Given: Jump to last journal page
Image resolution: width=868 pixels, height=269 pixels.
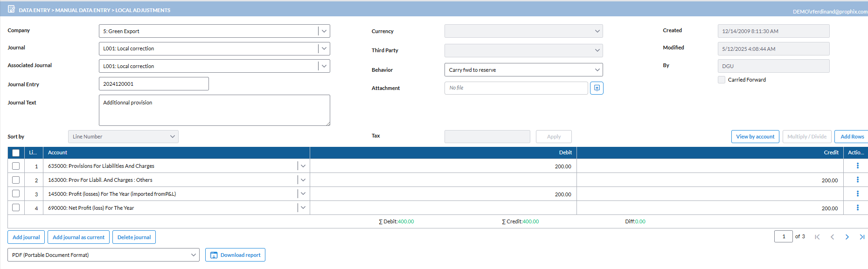Looking at the screenshot, I should coord(862,237).
